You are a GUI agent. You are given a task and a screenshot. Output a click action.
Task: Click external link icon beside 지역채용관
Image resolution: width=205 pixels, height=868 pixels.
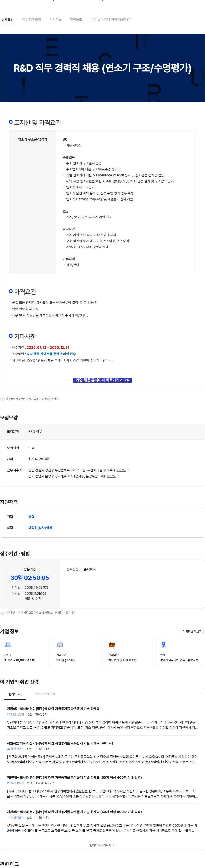129,19
